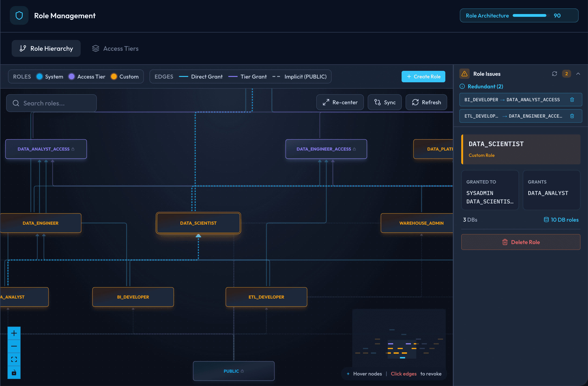Screen dimensions: 588x386
Task: Select the Role Hierarchy tab
Action: click(46, 48)
